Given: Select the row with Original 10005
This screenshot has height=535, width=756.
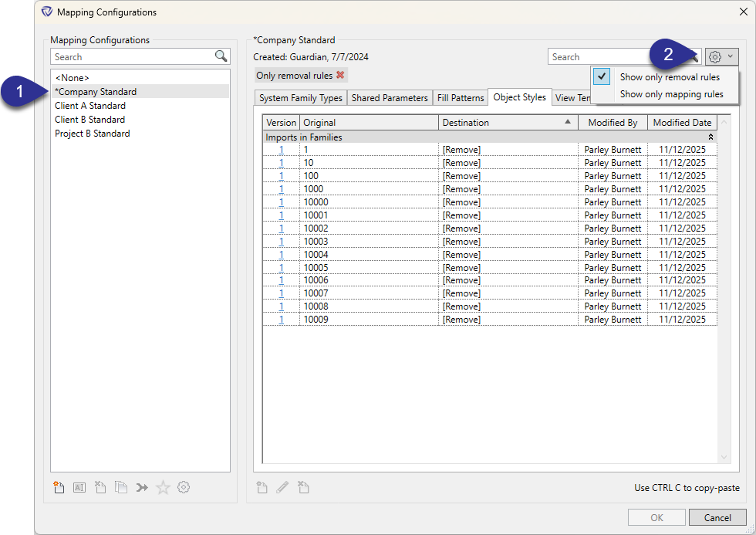Looking at the screenshot, I should coord(490,268).
